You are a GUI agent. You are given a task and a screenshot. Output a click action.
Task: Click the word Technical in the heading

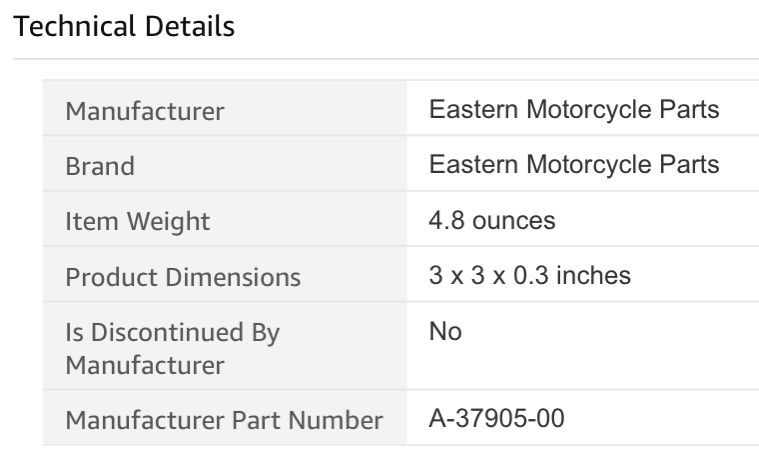[x=76, y=27]
